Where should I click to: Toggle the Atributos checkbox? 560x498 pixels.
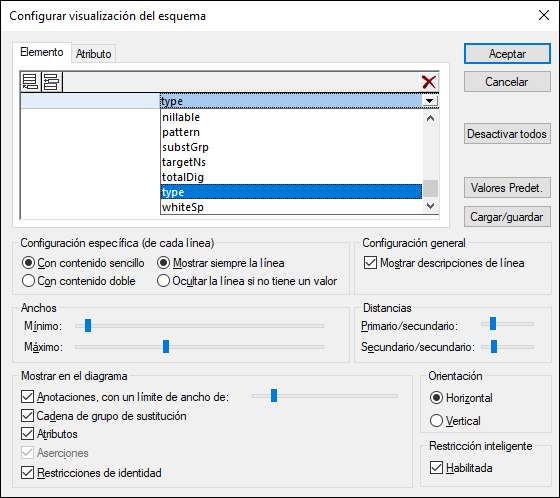pyautogui.click(x=49, y=434)
